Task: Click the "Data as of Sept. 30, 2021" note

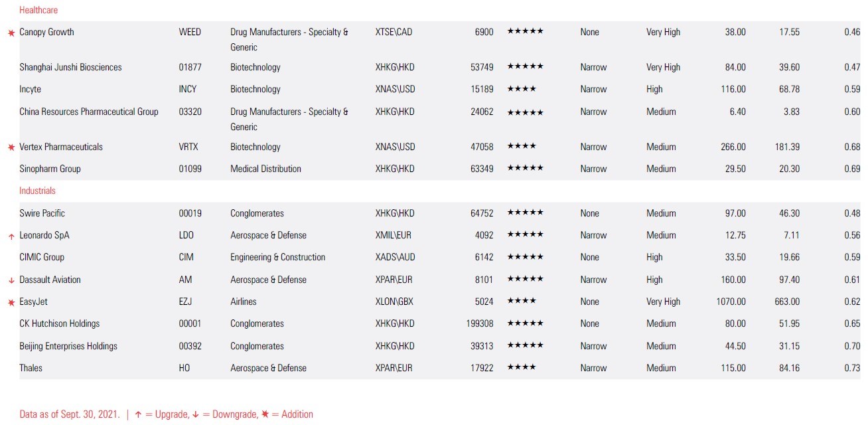Action: click(70, 414)
